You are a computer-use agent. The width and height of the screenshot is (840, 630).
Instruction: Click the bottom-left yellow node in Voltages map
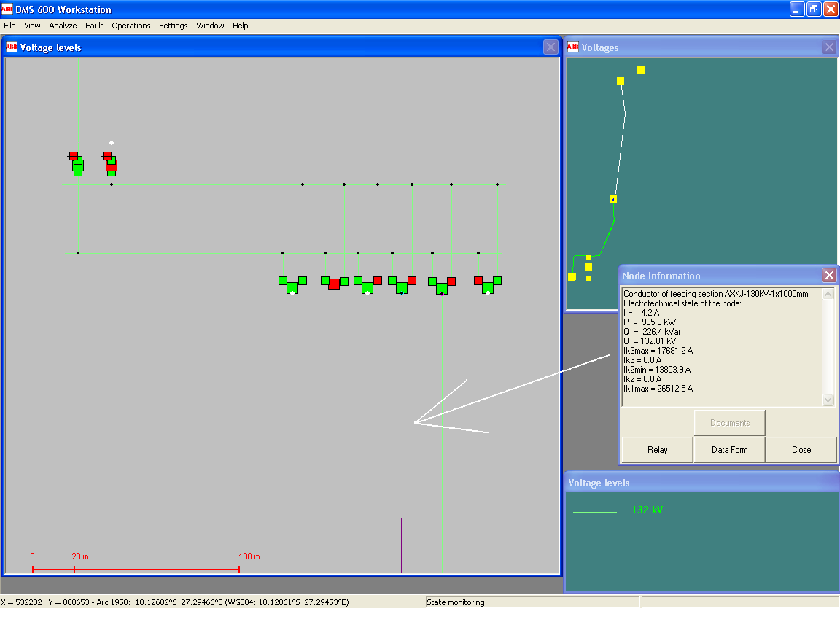[x=572, y=276]
